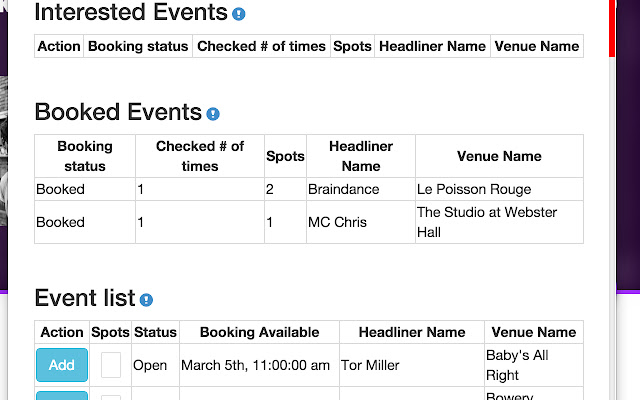Add the Tor Miller event
Screen dimensions: 640x400
click(62, 365)
